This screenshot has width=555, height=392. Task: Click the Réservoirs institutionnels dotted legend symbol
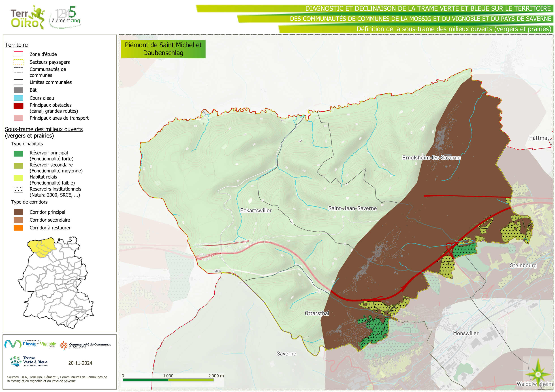[18, 190]
